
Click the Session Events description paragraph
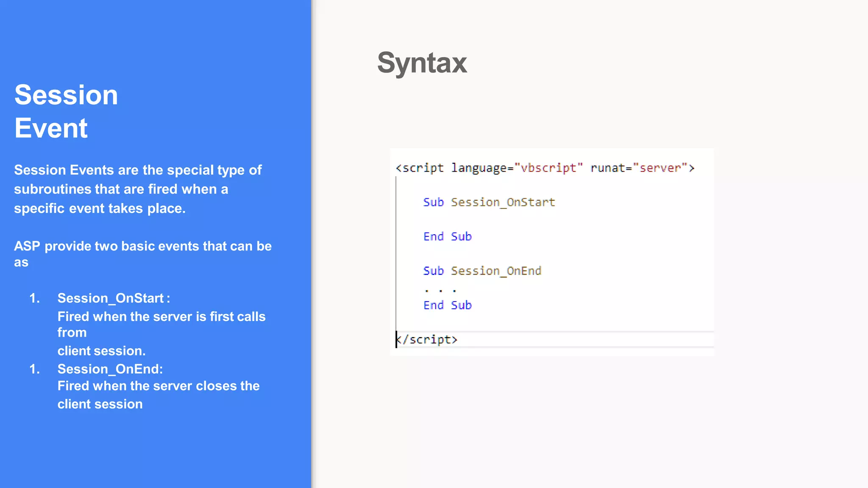[x=138, y=189]
